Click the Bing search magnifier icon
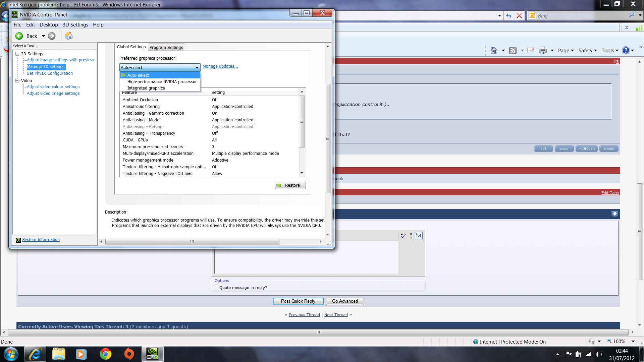The image size is (644, 362). [632, 15]
